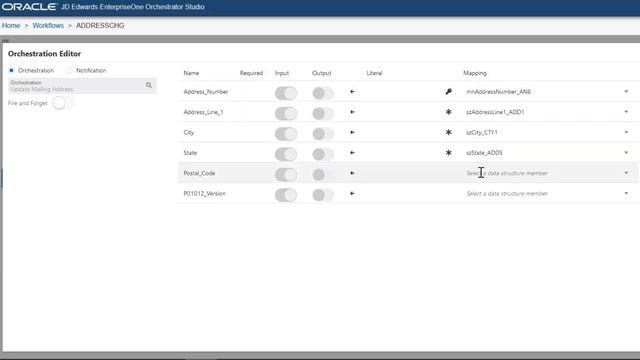Image resolution: width=640 pixels, height=360 pixels.
Task: Click the Output column header
Action: (x=322, y=73)
